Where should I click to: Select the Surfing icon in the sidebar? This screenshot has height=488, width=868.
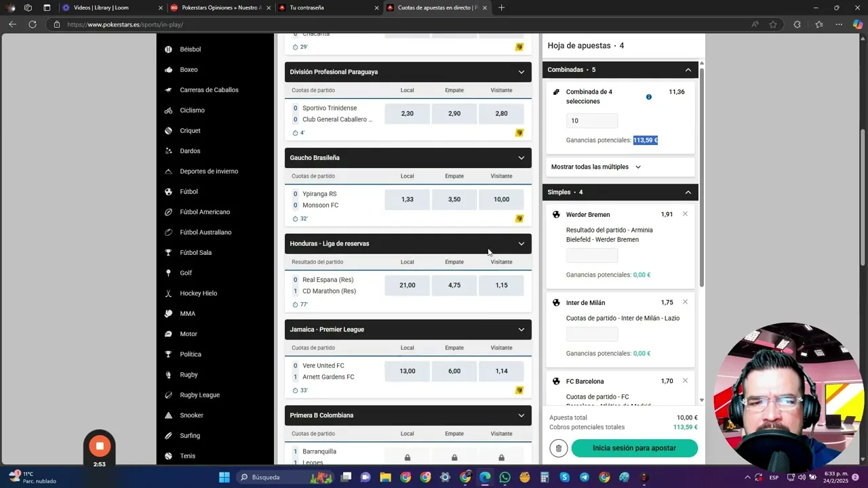coord(168,436)
